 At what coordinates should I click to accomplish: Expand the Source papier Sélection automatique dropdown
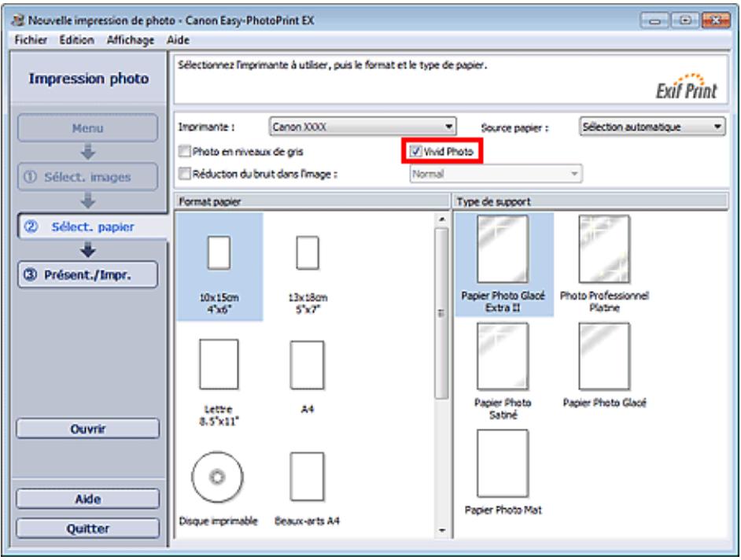(x=652, y=127)
